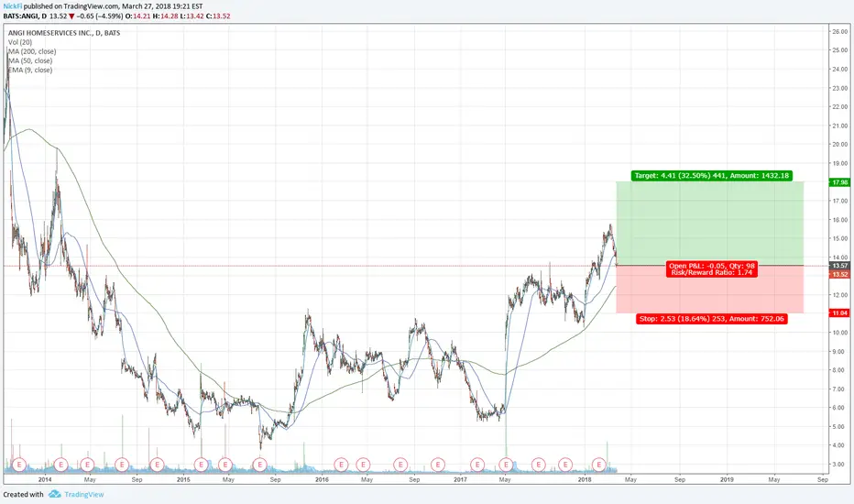Click the red down-triangle price change icon

(71, 16)
